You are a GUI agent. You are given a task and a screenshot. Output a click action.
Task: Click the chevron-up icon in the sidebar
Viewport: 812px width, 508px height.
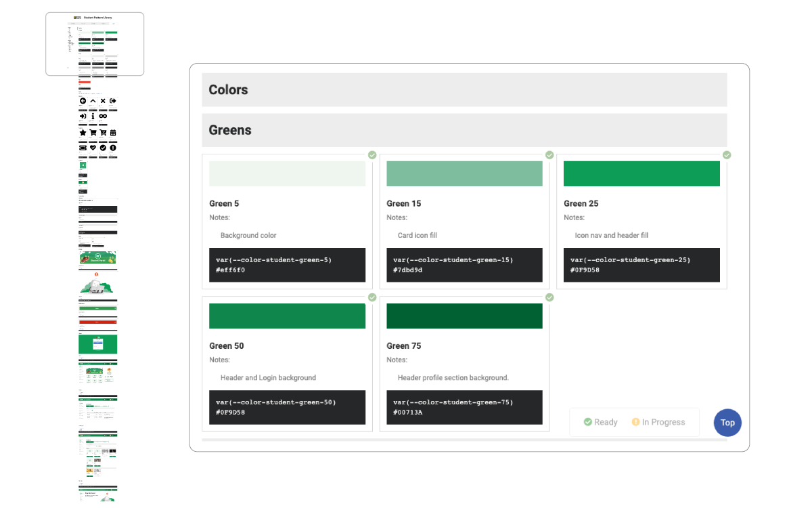point(93,100)
